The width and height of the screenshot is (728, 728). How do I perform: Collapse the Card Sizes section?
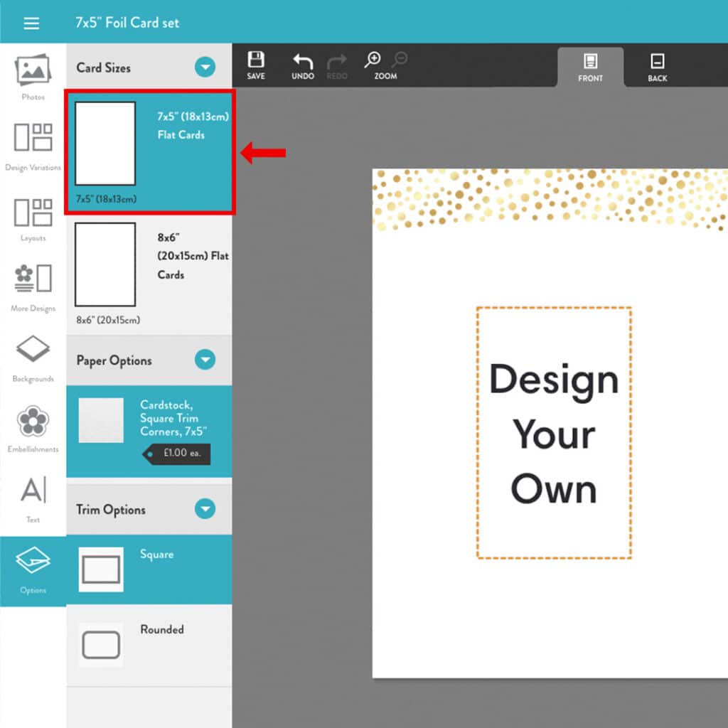[x=205, y=67]
